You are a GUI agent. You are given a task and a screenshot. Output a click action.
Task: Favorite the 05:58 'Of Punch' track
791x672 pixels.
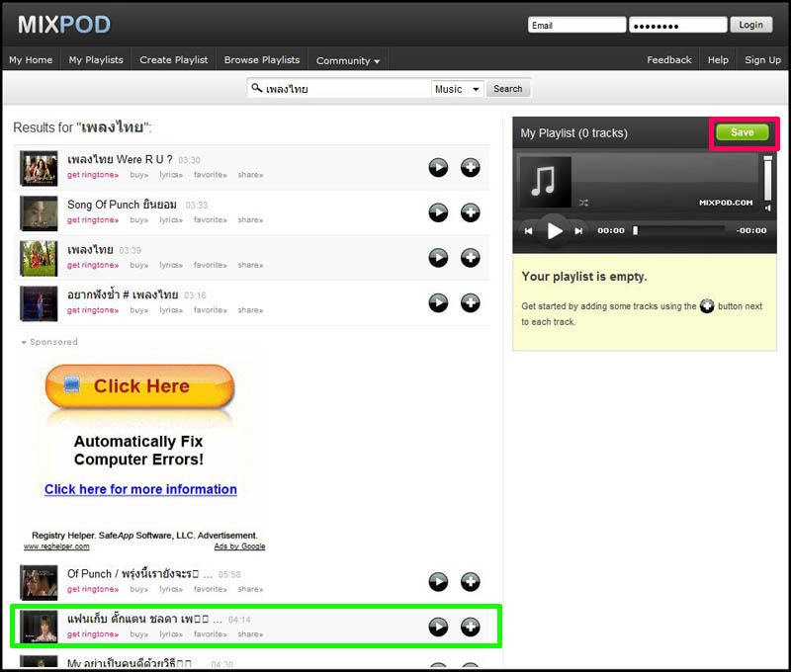click(x=211, y=589)
